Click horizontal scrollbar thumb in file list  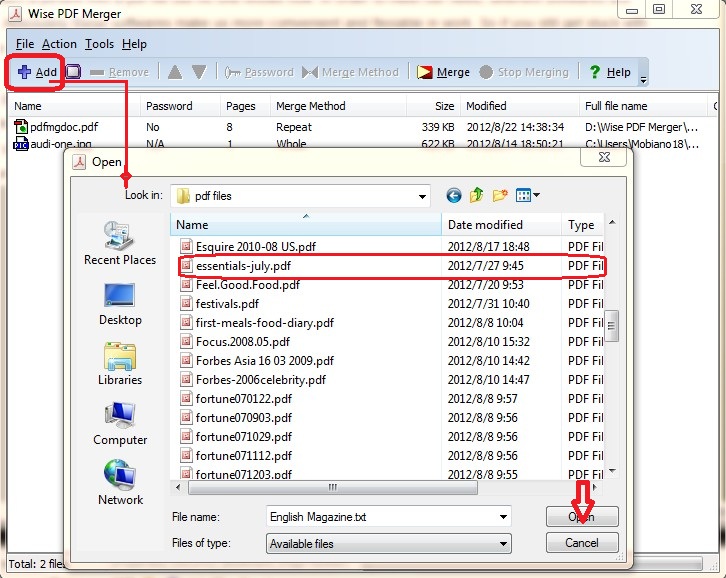(332, 487)
